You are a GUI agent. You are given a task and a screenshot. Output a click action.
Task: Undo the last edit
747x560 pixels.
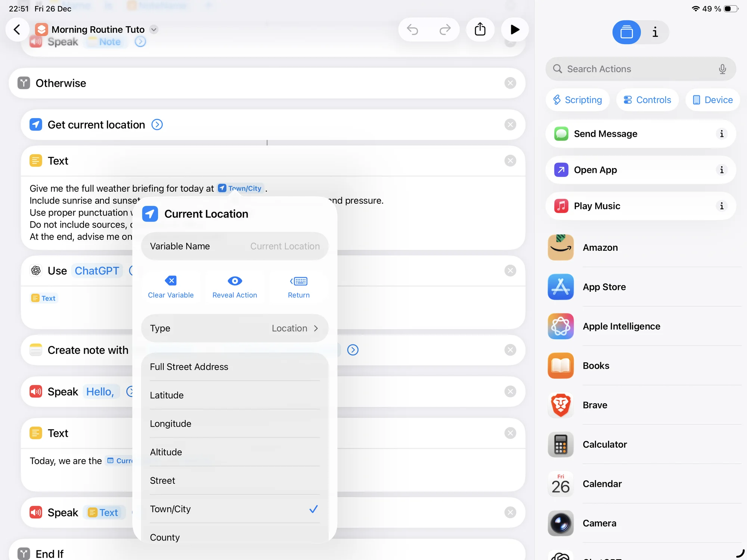412,30
